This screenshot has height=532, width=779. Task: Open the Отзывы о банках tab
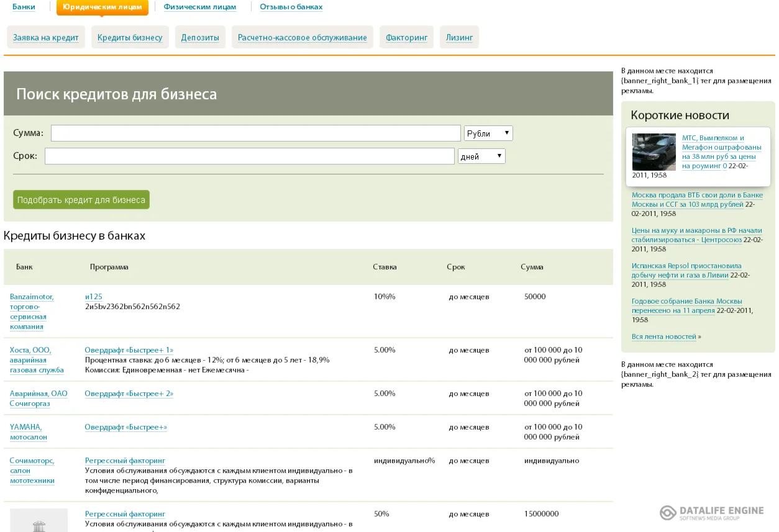tap(291, 7)
